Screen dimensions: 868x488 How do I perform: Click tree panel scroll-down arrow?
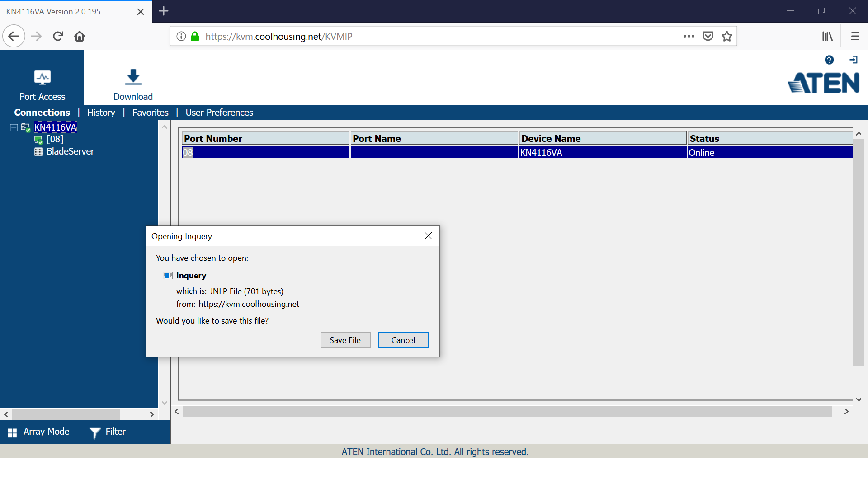pos(164,403)
